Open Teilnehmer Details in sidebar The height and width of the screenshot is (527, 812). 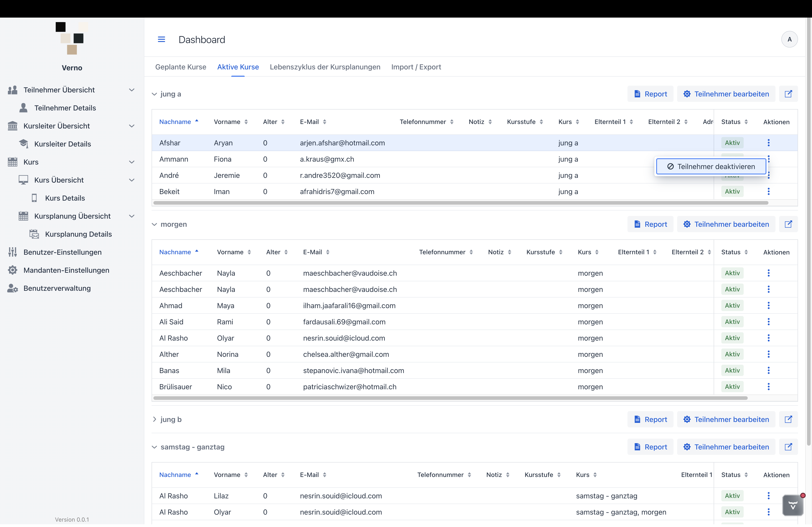65,108
